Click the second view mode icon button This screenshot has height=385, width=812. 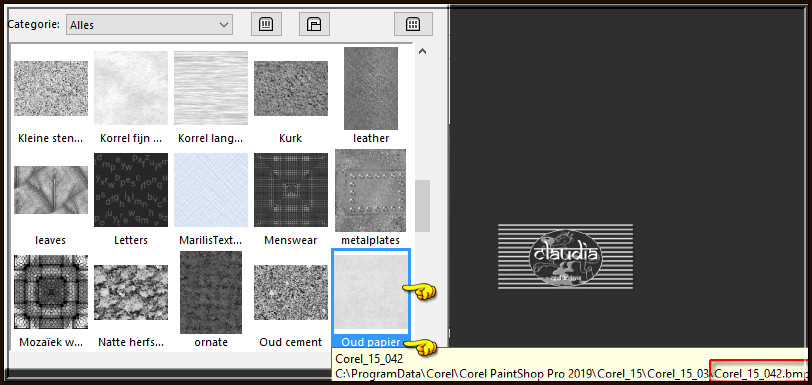314,24
